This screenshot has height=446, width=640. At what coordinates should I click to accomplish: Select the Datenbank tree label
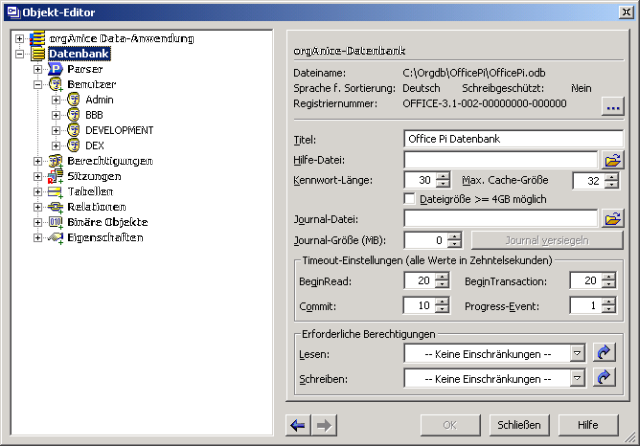[x=79, y=54]
